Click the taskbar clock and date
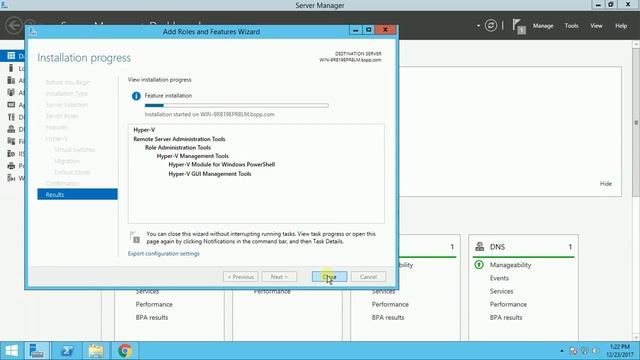640x360 pixels. 619,351
